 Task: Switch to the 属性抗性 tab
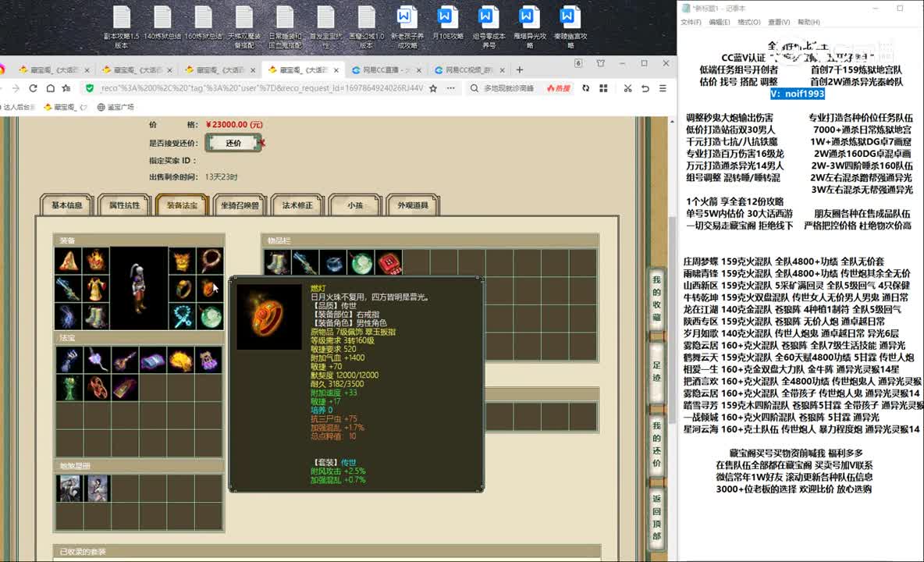[124, 205]
